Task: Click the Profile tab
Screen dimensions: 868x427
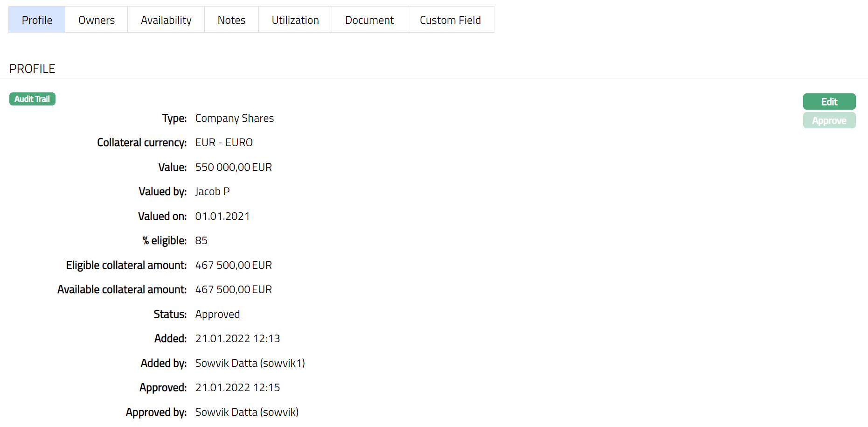Action: tap(37, 20)
